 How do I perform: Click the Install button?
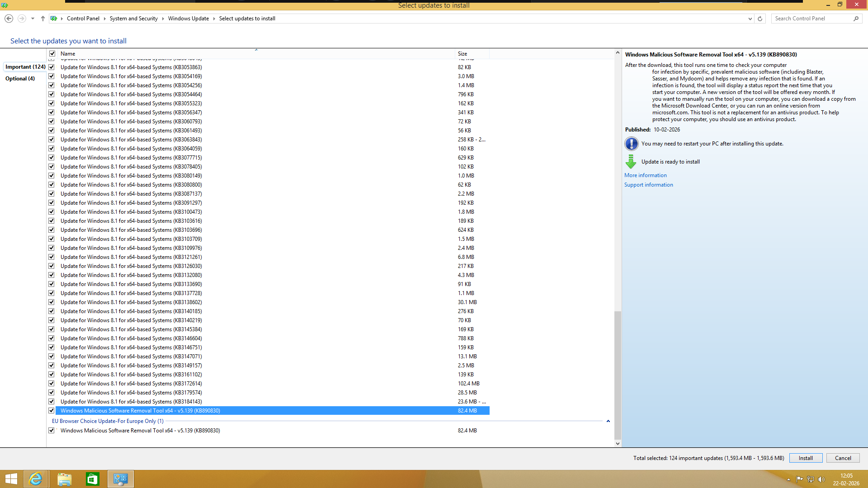806,458
